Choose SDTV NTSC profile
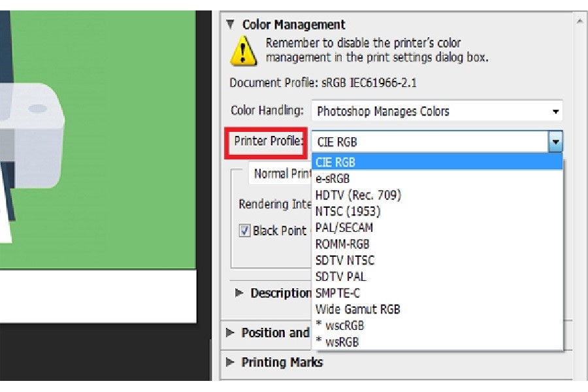588x392 pixels. click(345, 260)
